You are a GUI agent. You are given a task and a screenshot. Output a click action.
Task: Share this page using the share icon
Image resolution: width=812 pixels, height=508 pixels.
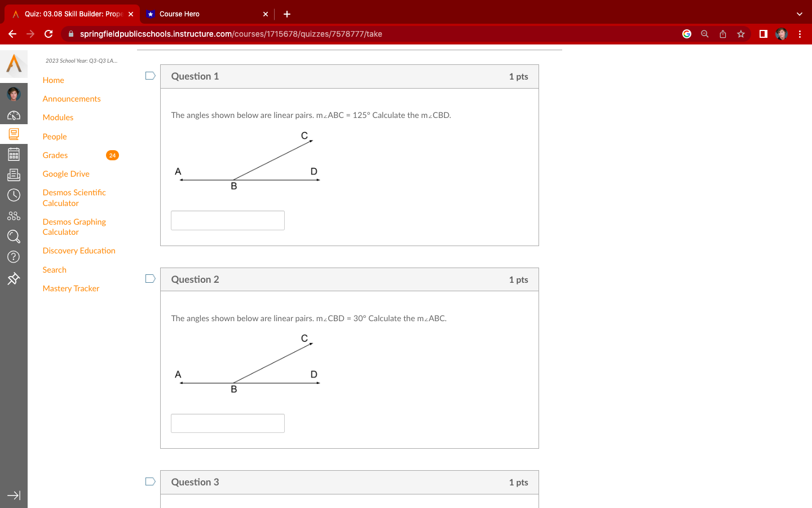point(723,34)
